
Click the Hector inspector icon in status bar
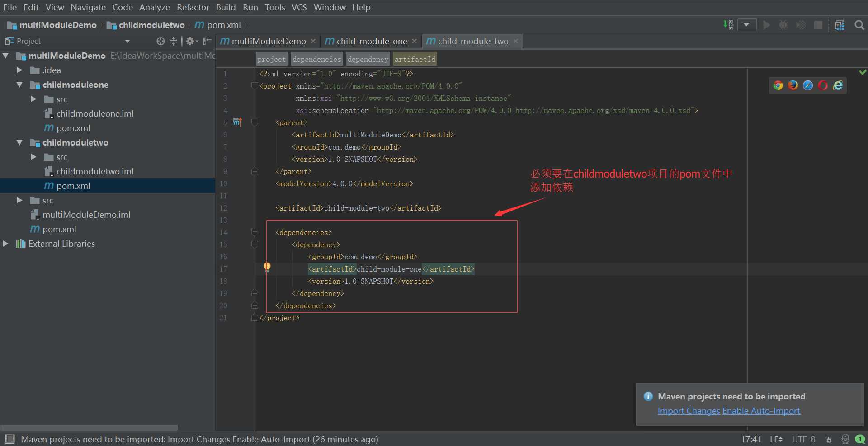(845, 439)
